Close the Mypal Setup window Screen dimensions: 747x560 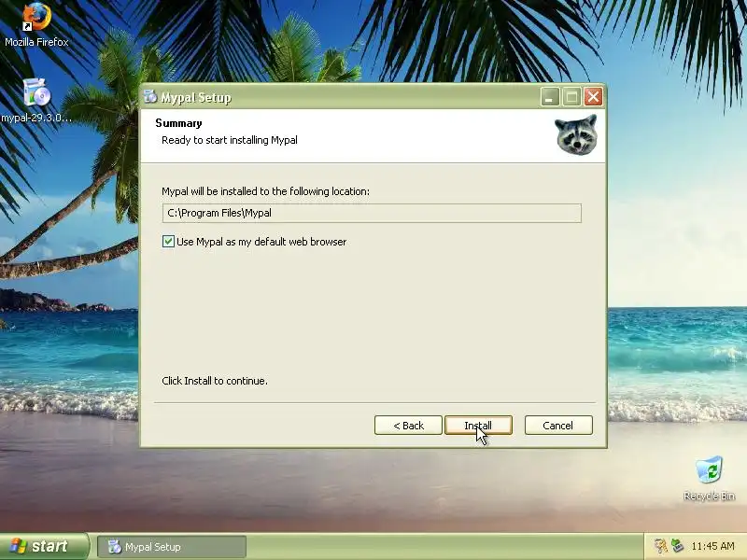pyautogui.click(x=593, y=97)
